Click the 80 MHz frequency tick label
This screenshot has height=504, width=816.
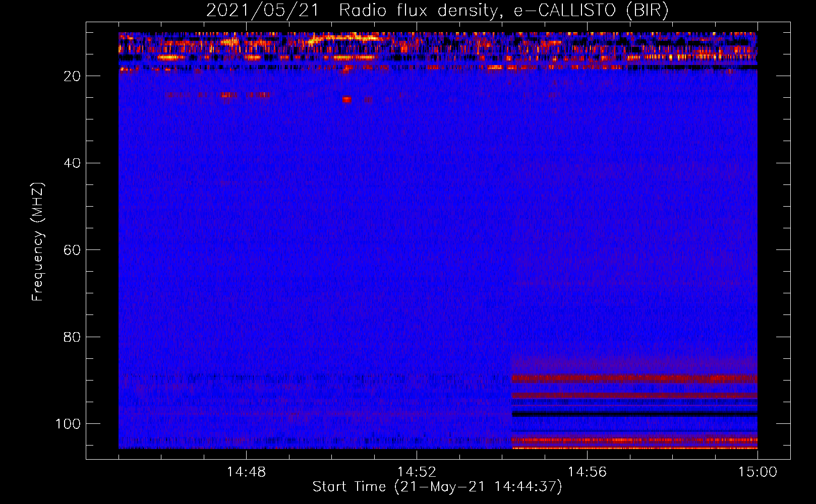tap(73, 337)
